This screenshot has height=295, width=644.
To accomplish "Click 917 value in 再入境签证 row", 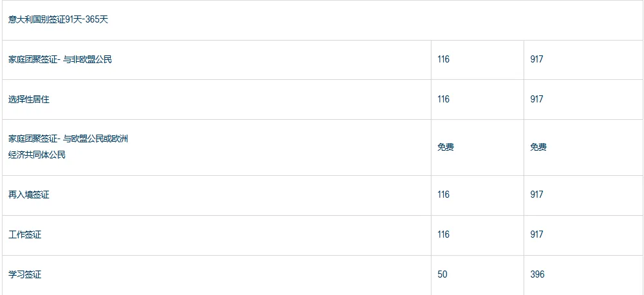I will click(x=536, y=195).
